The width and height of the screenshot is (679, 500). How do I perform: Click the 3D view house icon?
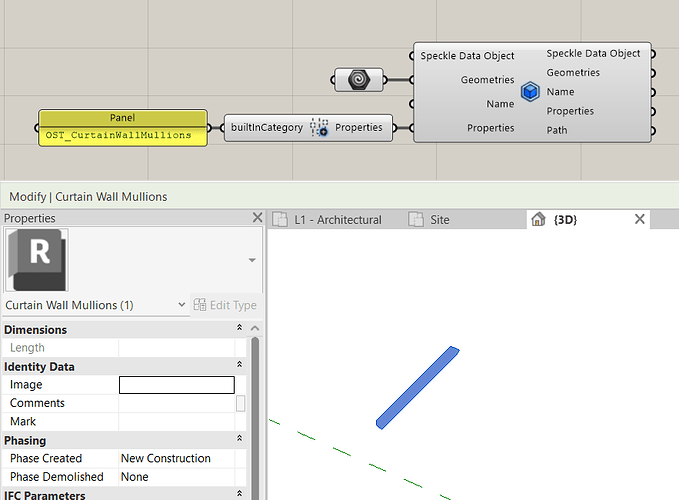(x=538, y=219)
